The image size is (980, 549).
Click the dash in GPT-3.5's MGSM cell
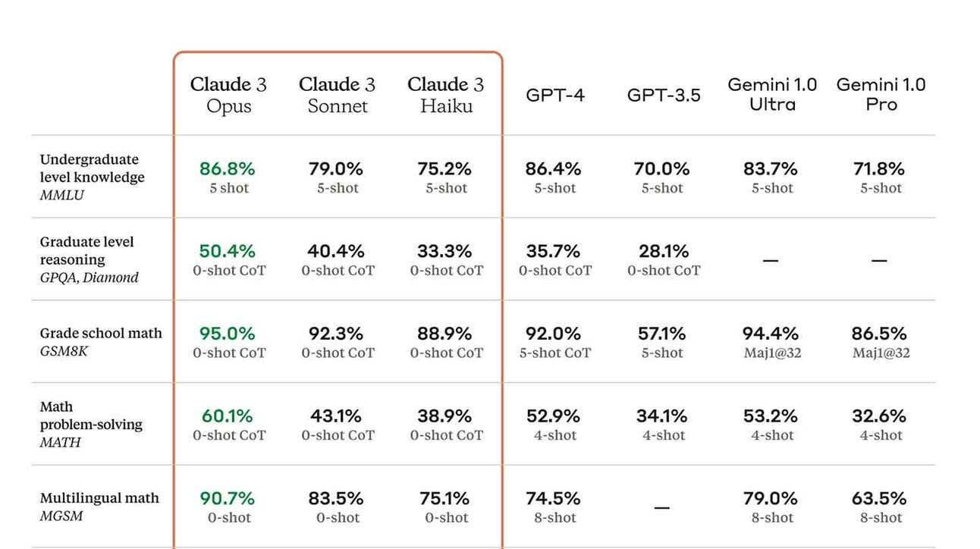(x=662, y=507)
